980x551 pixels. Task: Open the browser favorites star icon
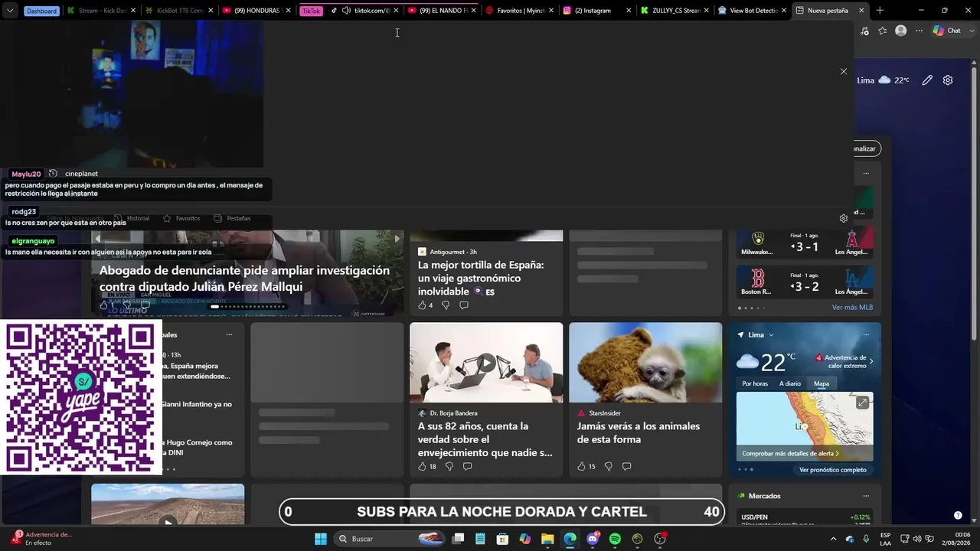[x=883, y=31]
